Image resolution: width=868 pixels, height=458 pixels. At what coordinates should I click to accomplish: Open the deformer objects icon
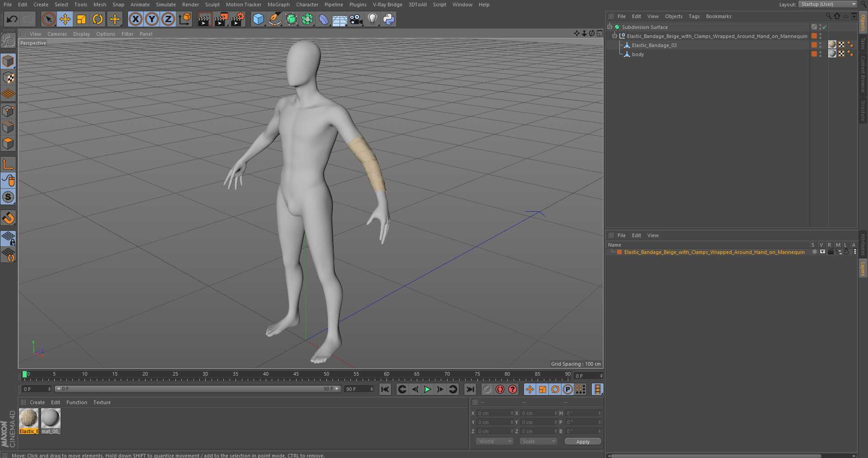pos(323,19)
